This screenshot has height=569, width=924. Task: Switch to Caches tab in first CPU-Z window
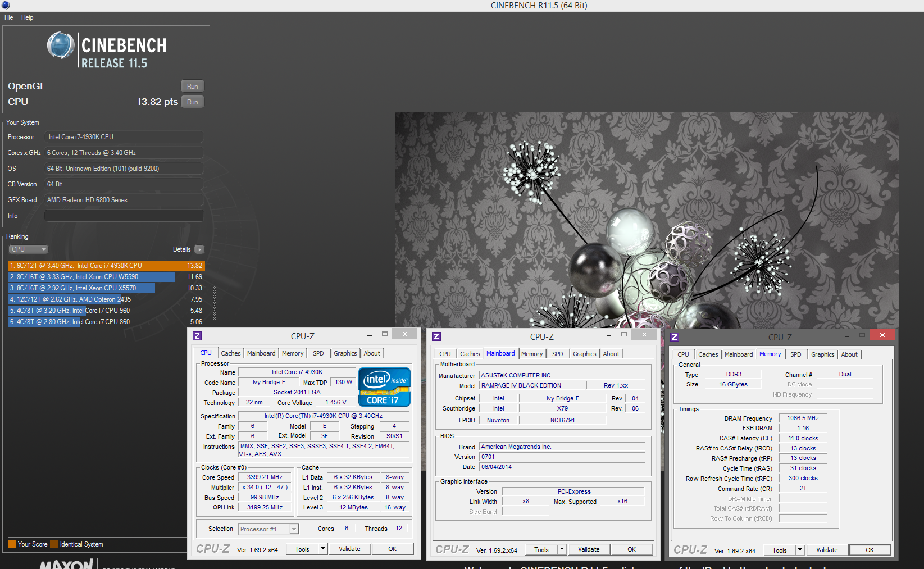click(x=231, y=353)
